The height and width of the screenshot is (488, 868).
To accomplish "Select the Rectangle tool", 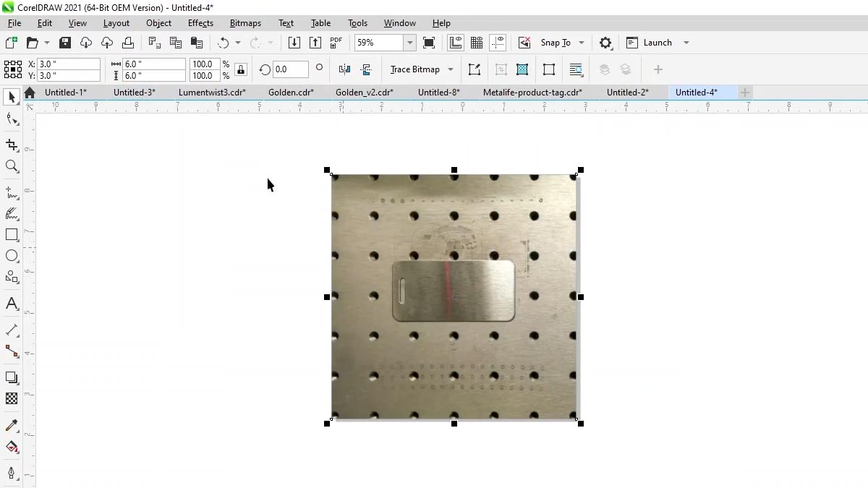I will pyautogui.click(x=11, y=234).
